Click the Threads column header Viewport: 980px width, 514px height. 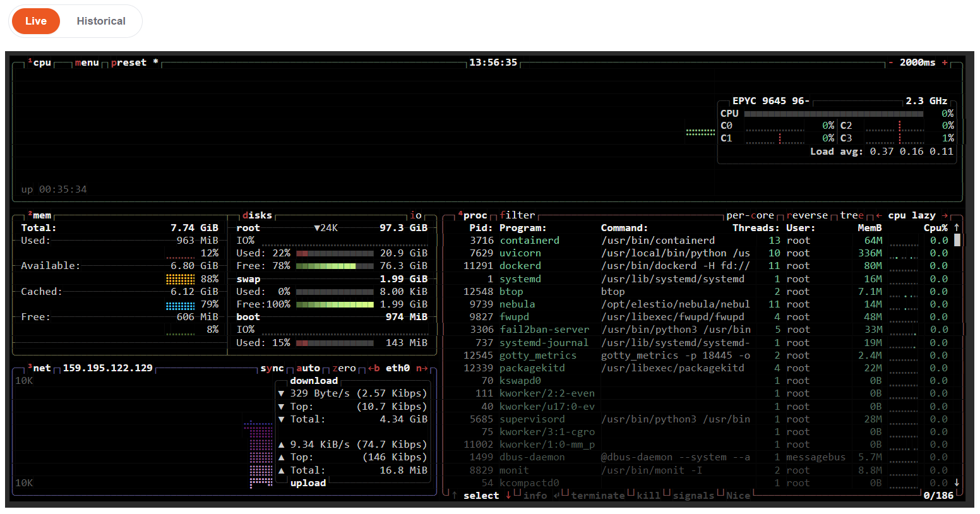point(756,228)
